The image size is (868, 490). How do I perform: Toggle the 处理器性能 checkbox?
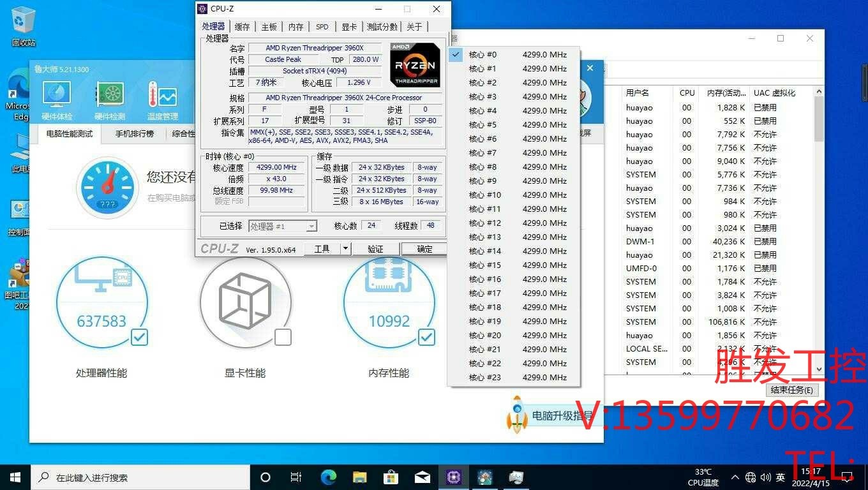139,337
